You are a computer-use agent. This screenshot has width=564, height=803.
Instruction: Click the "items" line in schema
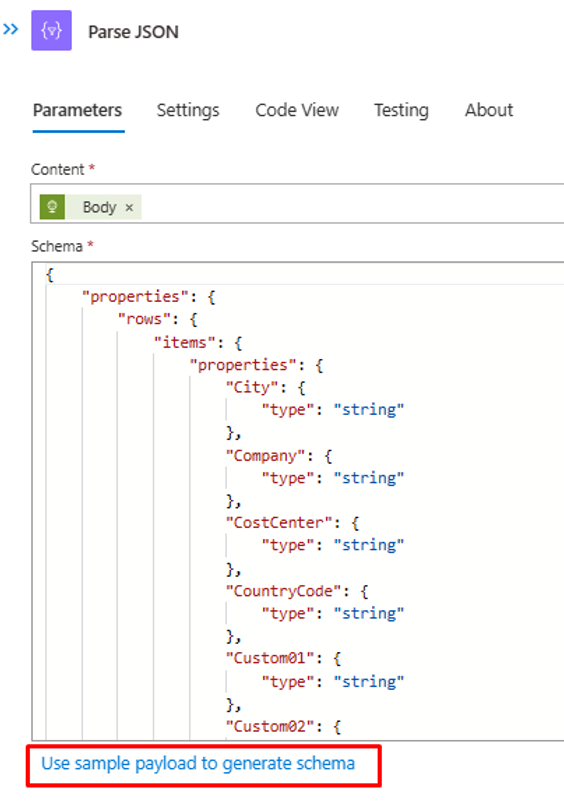(198, 342)
